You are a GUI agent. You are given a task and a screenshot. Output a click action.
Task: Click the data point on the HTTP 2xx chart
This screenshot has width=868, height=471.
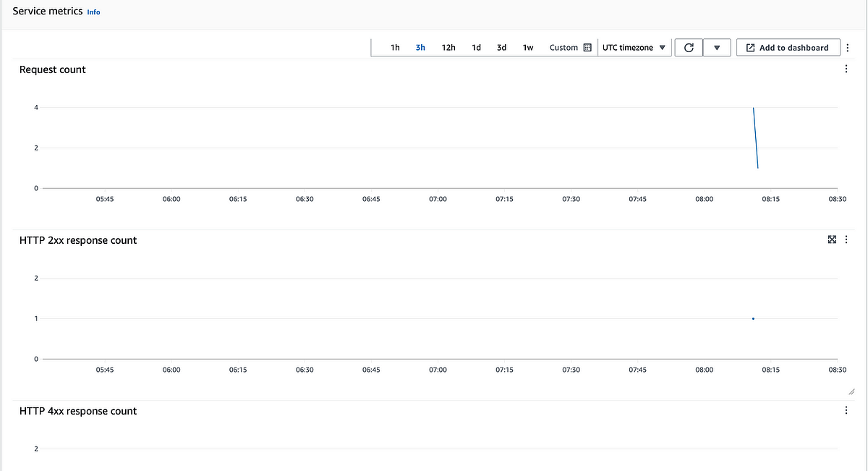(753, 318)
